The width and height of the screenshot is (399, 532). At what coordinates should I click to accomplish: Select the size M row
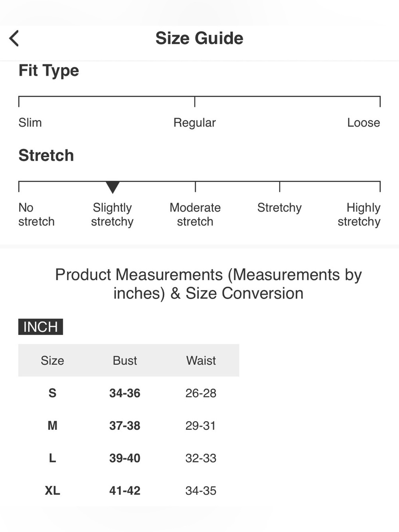tap(128, 425)
